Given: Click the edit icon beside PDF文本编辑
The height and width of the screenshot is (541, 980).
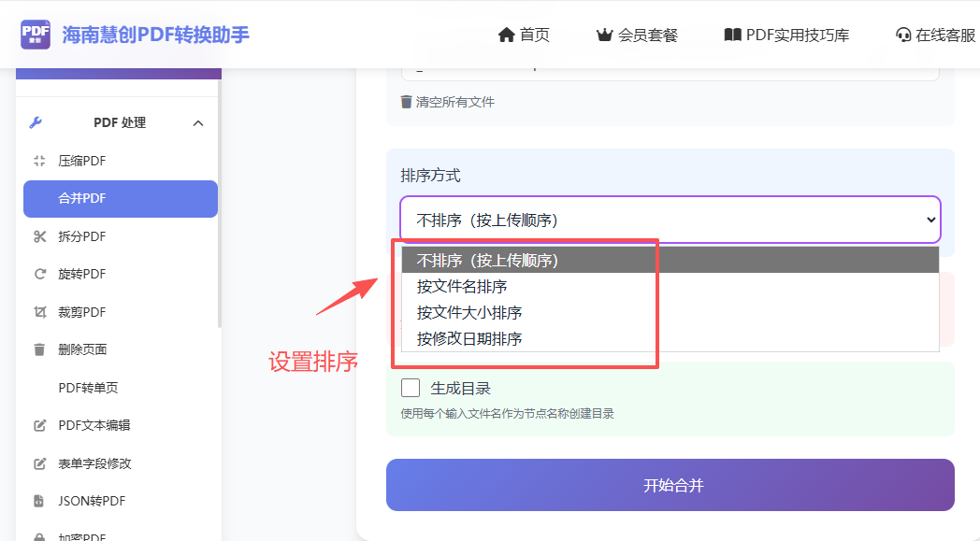Looking at the screenshot, I should [39, 425].
